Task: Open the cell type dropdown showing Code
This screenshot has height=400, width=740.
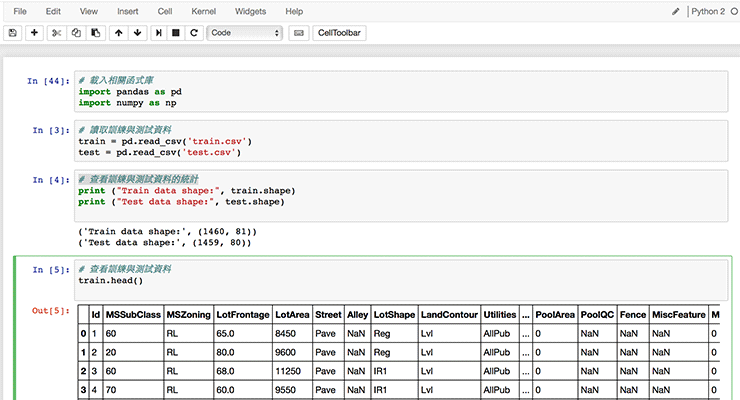Action: point(245,33)
